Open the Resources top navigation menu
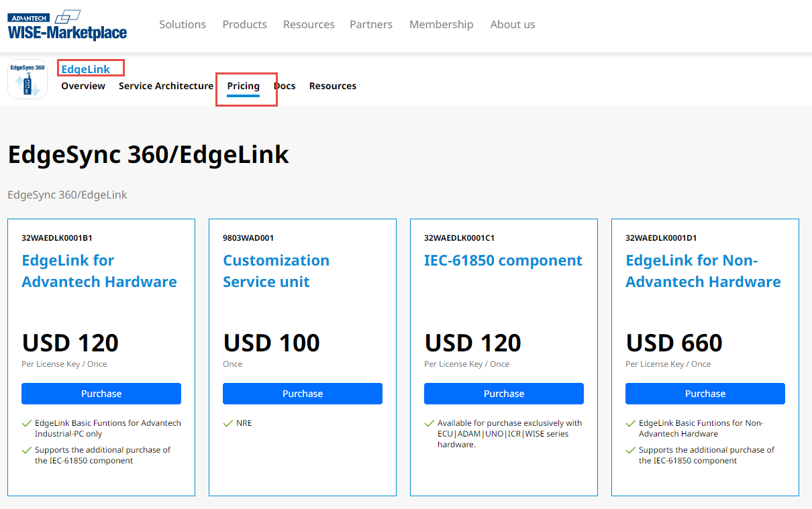 point(309,24)
